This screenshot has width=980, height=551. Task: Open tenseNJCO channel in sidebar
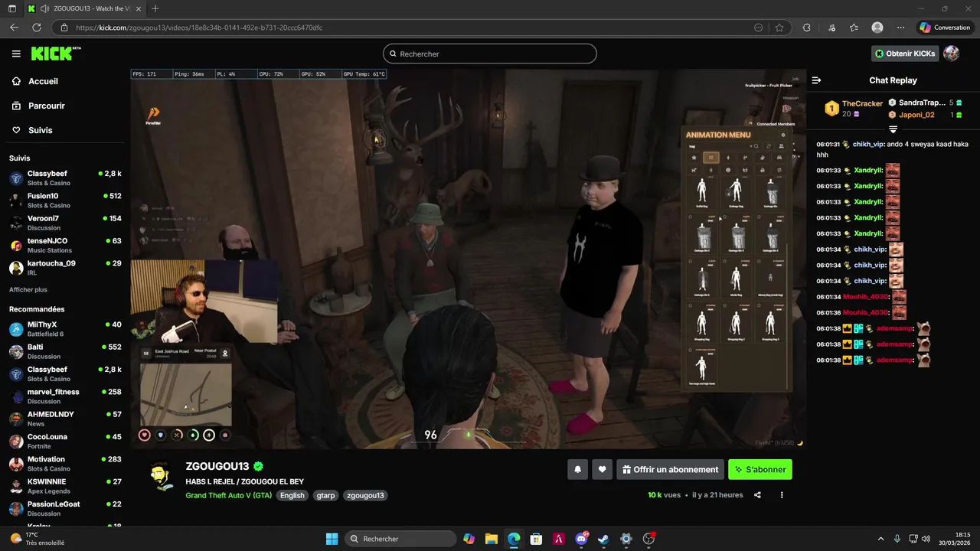pos(65,245)
